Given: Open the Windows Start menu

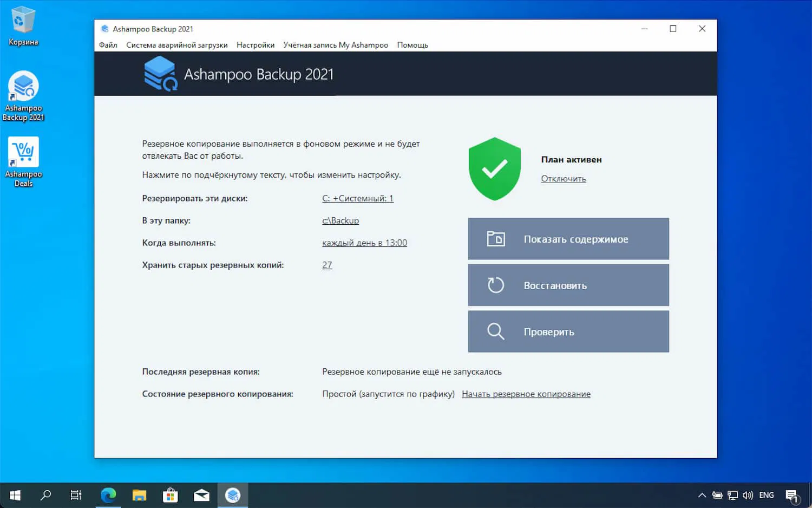Looking at the screenshot, I should [15, 495].
